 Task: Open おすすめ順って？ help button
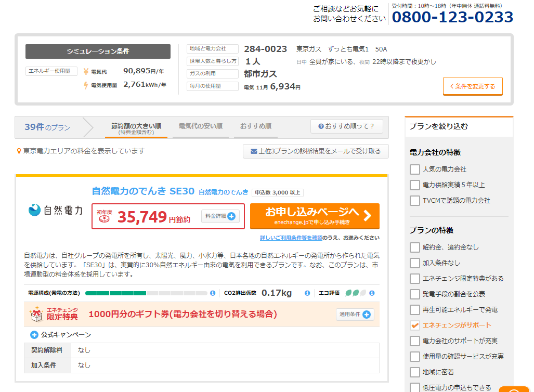point(347,126)
